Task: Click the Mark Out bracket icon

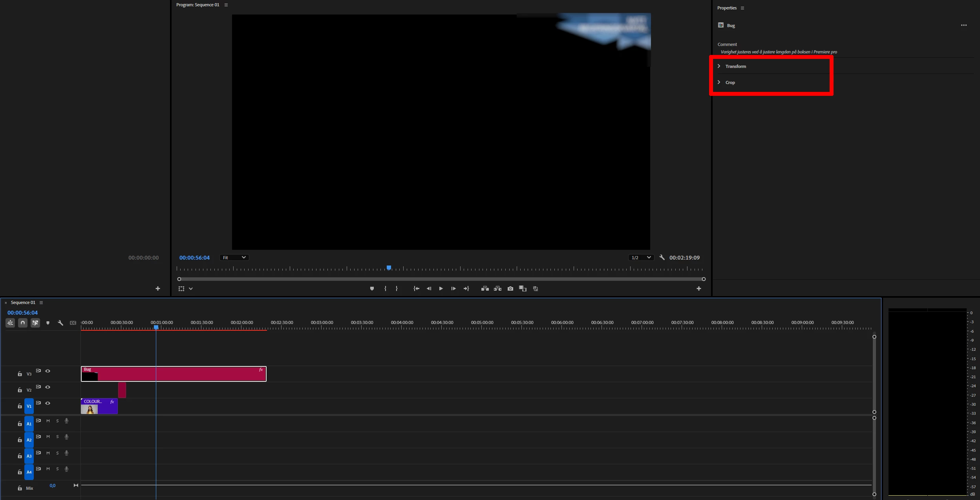Action: tap(397, 289)
